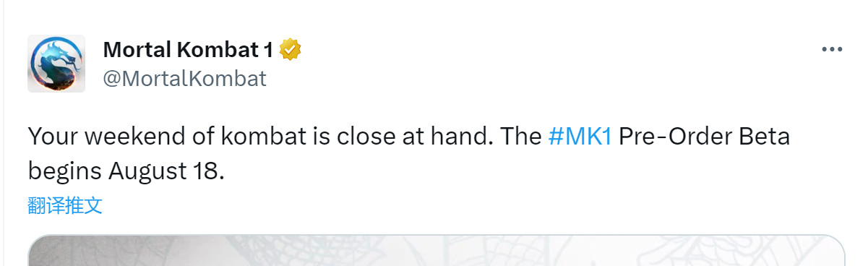Click the '1' in the account name
The image size is (868, 266).
tap(268, 50)
